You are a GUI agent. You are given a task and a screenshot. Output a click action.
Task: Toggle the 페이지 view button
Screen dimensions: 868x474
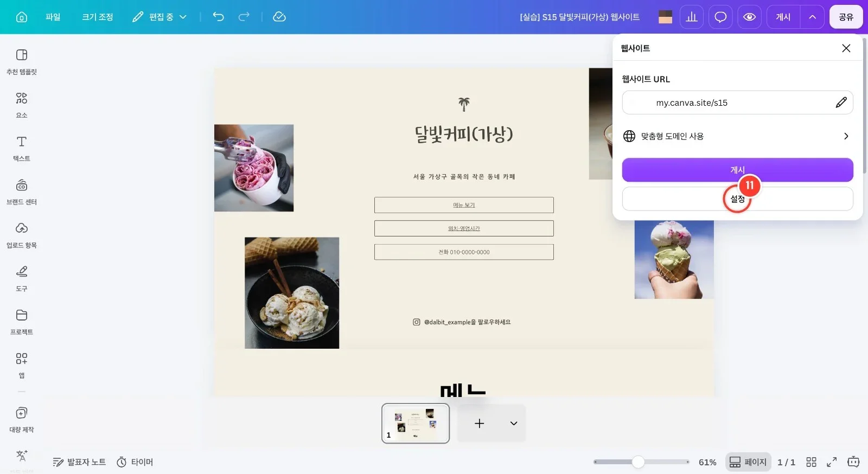coord(748,462)
